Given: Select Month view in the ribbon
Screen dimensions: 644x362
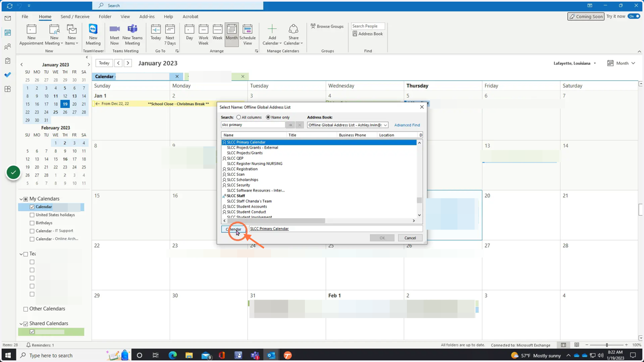Looking at the screenshot, I should 231,35.
